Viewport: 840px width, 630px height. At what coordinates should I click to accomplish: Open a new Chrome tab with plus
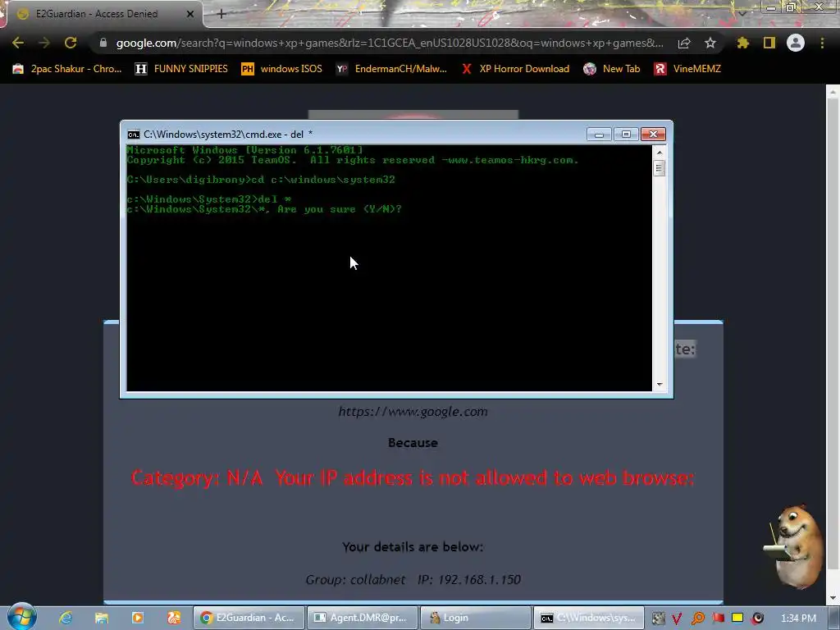click(x=221, y=14)
